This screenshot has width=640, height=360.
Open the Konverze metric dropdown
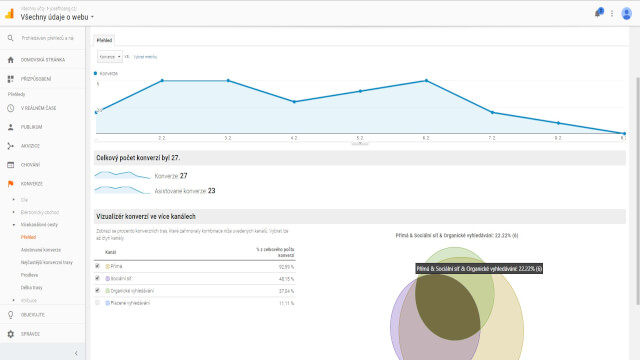[x=110, y=57]
